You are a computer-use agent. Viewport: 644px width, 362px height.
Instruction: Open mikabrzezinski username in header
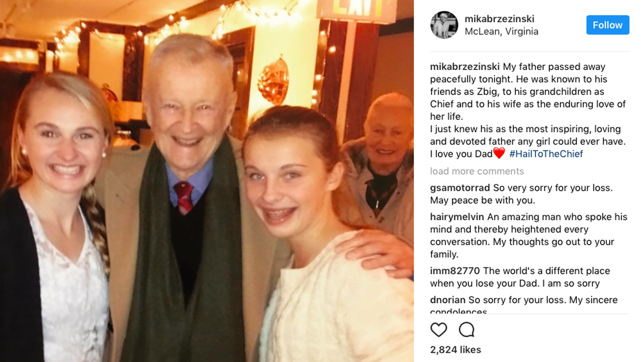tap(499, 19)
